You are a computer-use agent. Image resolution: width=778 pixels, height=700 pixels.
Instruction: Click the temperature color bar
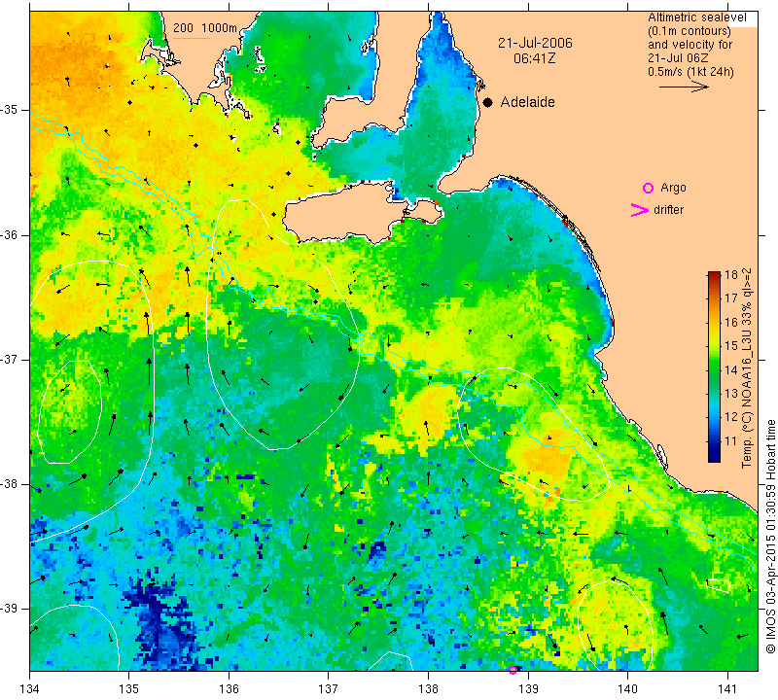(x=714, y=367)
